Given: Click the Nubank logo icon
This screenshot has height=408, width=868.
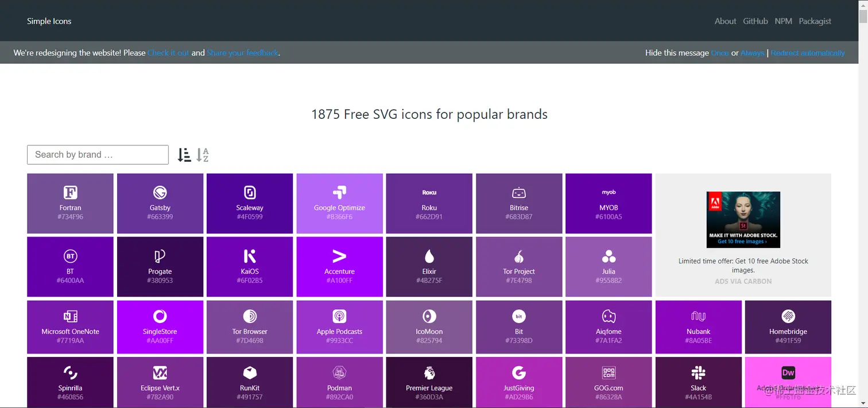Looking at the screenshot, I should pyautogui.click(x=699, y=316).
